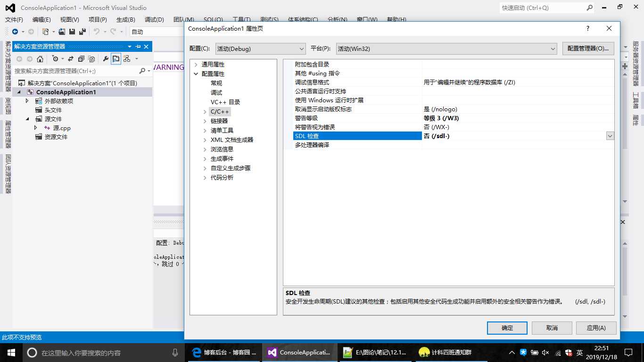Collapse the 配置属性 tree node

pos(196,74)
